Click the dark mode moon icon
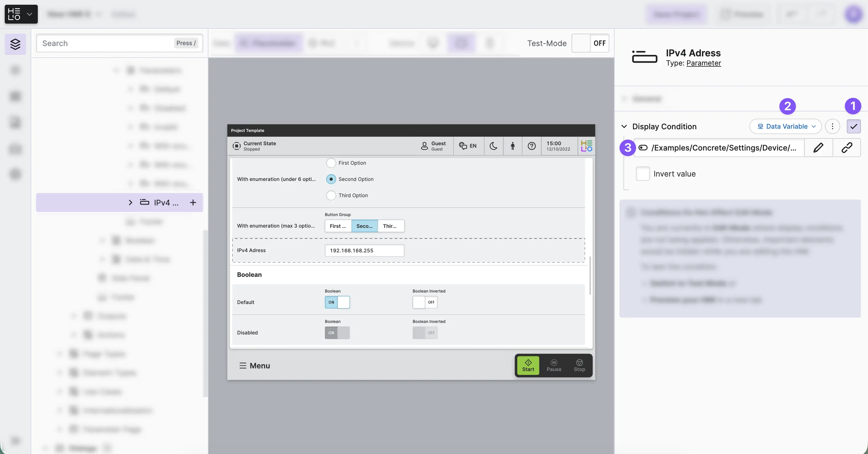This screenshot has width=868, height=454. [x=493, y=146]
